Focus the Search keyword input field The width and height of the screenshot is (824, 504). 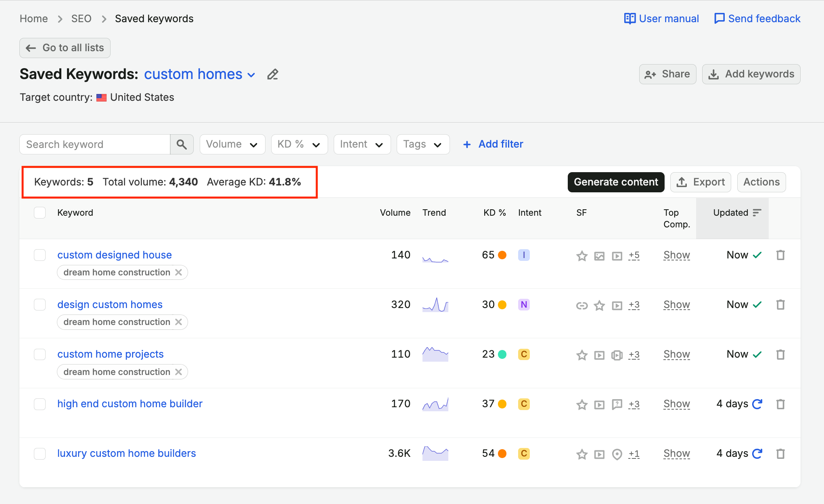[x=95, y=144]
